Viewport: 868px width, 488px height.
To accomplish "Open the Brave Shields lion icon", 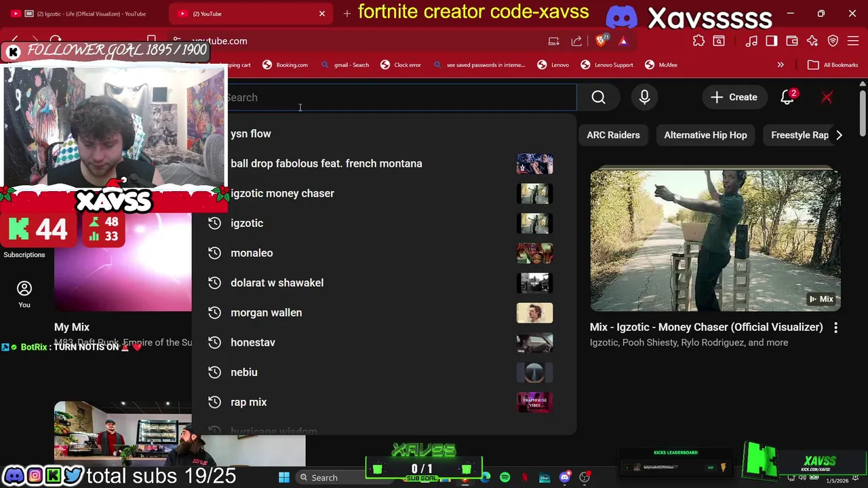I will (x=601, y=41).
